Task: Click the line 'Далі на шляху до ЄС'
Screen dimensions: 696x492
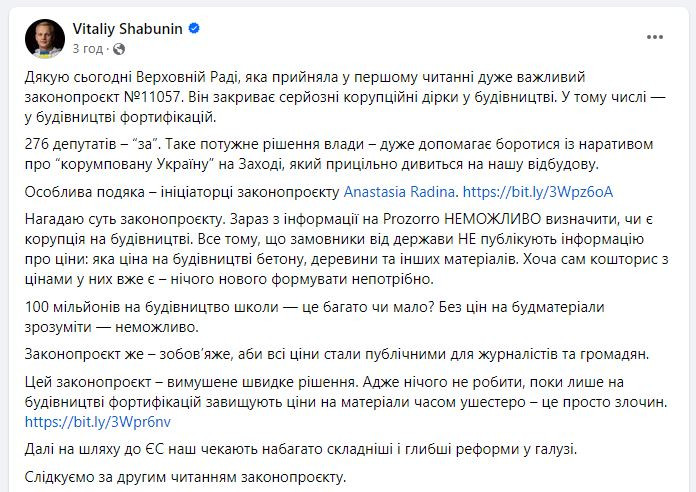Action: [x=301, y=449]
